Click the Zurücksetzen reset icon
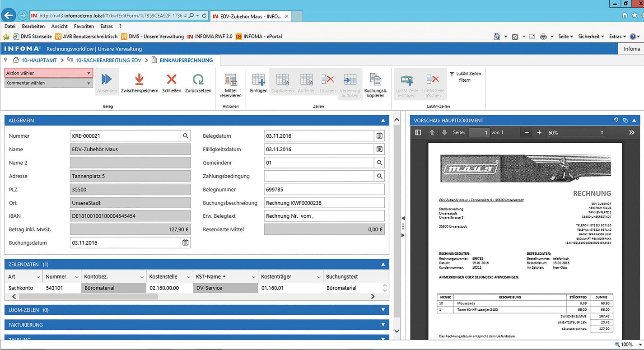The height and width of the screenshot is (350, 644). (x=198, y=80)
